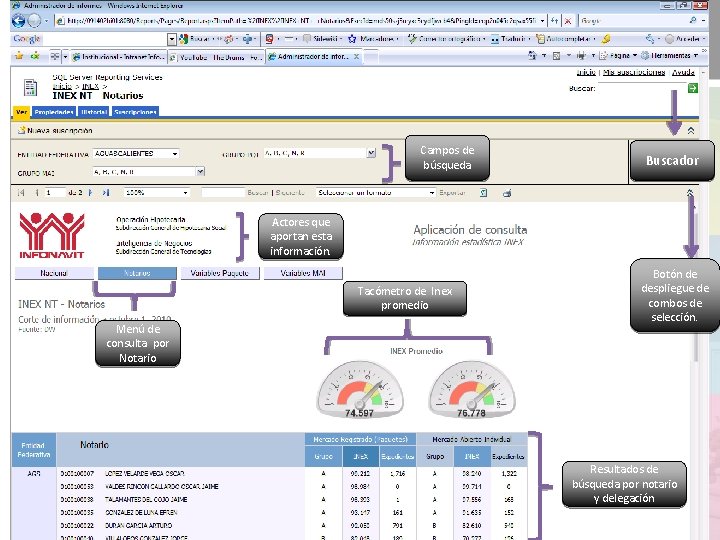Open the Seleccionar un formato dropdown
This screenshot has width=720, height=540.
tap(376, 193)
